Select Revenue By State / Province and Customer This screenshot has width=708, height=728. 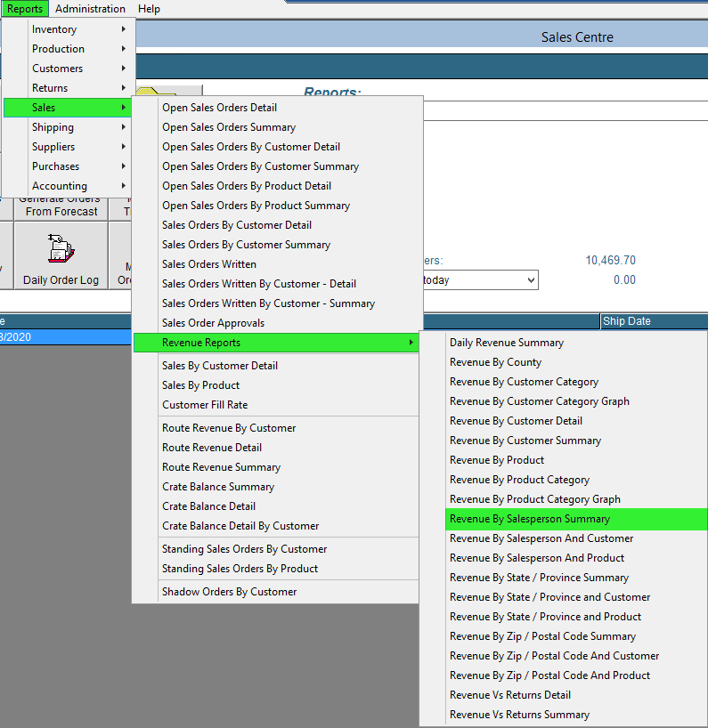pyautogui.click(x=564, y=597)
